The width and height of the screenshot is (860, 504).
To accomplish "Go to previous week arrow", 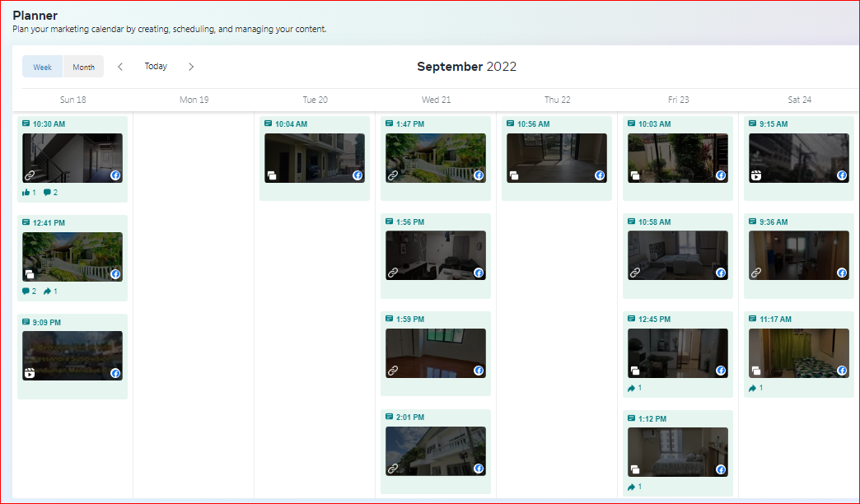I will (120, 67).
